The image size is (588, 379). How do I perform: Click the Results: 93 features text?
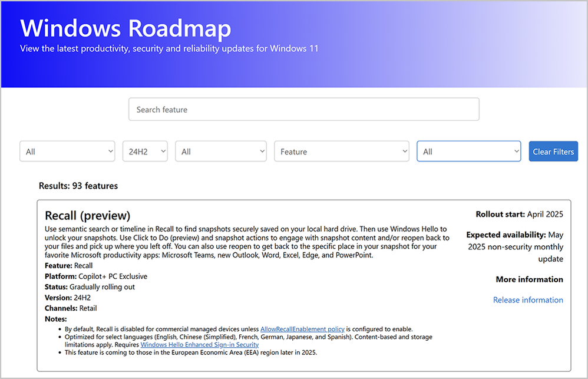click(78, 186)
